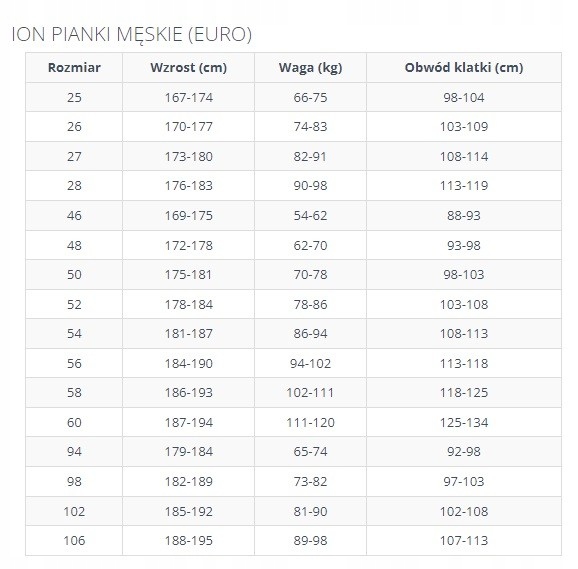This screenshot has width=578, height=569.
Task: Select size 94 row label
Action: coord(74,451)
